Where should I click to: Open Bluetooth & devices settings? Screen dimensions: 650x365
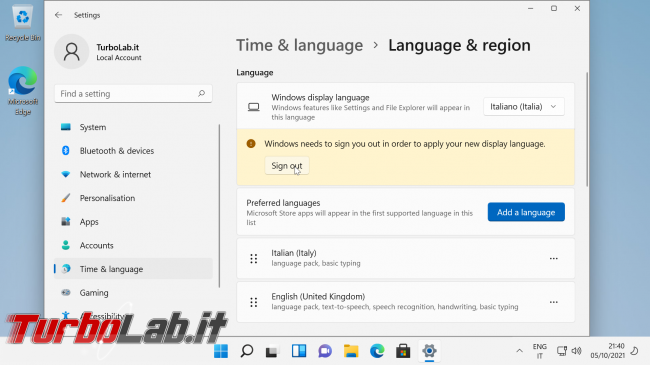click(133, 151)
